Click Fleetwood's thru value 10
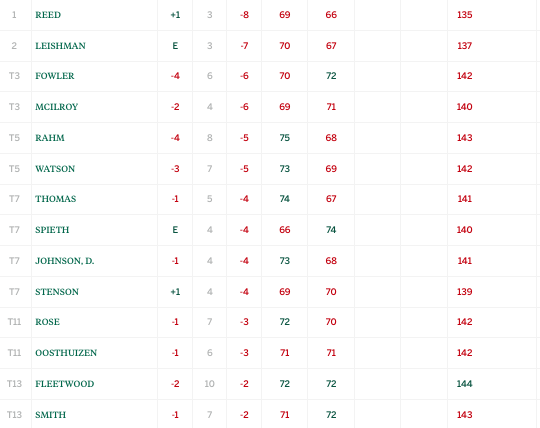This screenshot has height=428, width=540. click(x=209, y=384)
